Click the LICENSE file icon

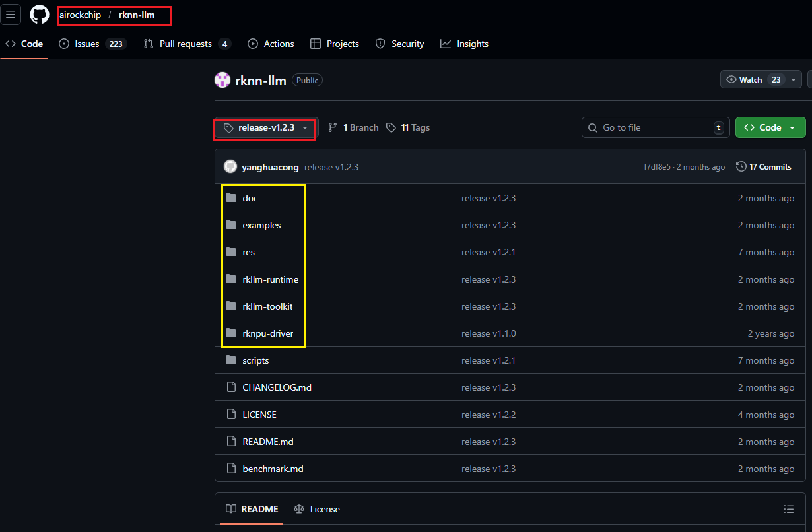tap(231, 415)
